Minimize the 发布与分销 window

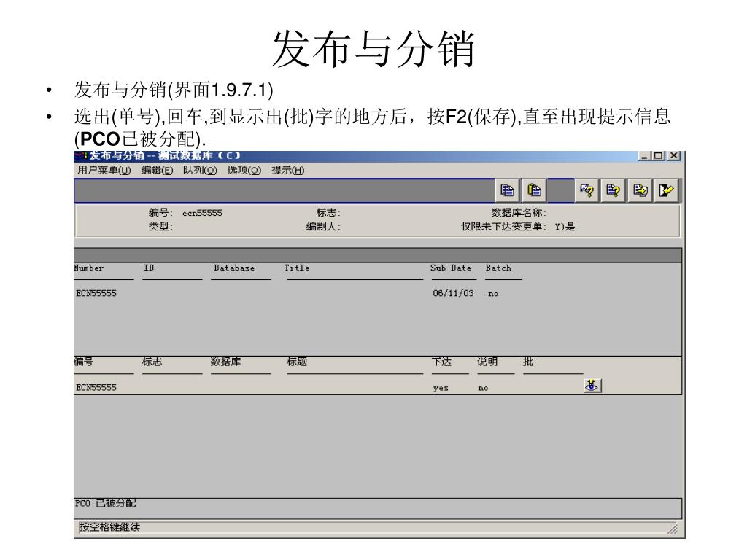click(645, 156)
